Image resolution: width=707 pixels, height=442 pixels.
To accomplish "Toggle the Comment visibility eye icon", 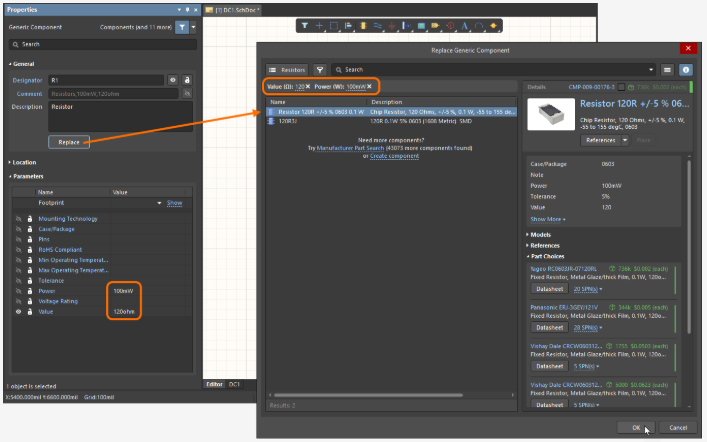I will [x=187, y=94].
